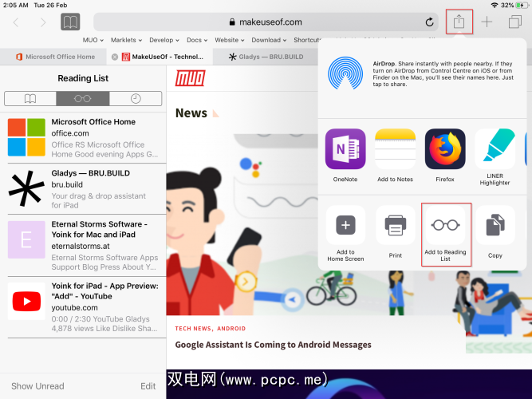Go forward with the forward arrow
This screenshot has width=532, height=399.
[x=43, y=22]
